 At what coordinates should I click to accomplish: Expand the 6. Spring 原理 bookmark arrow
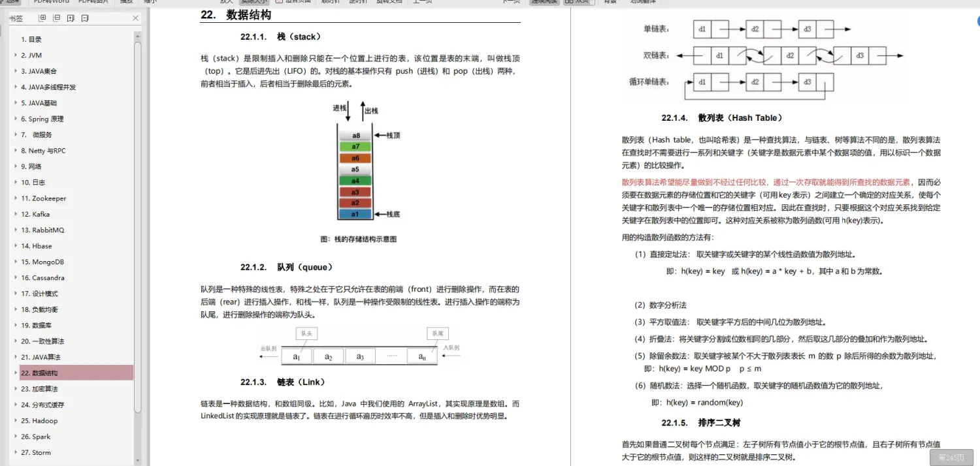pos(16,119)
